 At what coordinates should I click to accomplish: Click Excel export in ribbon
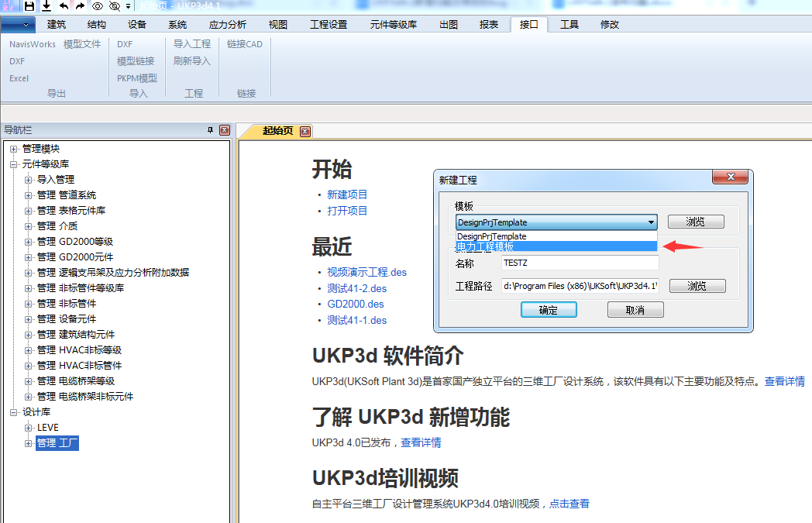pyautogui.click(x=19, y=78)
